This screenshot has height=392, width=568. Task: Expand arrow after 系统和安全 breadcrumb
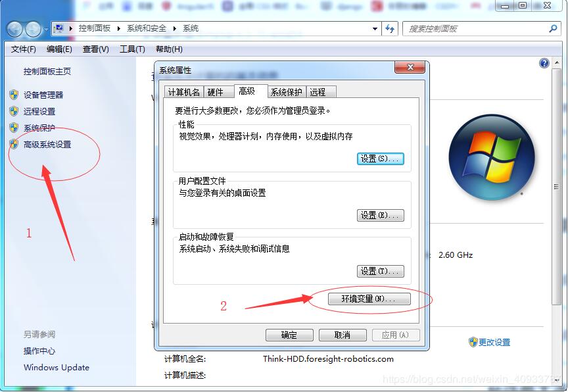click(x=174, y=29)
